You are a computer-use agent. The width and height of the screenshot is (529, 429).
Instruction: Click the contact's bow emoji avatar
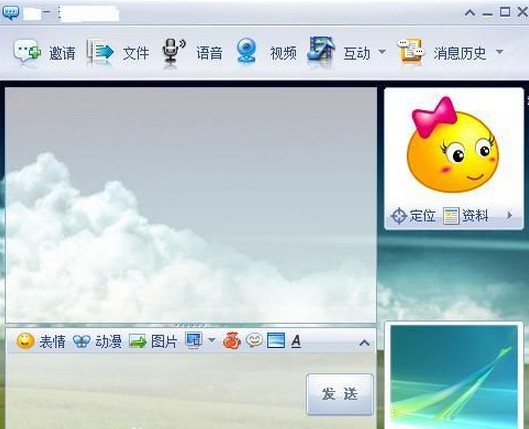pos(452,145)
